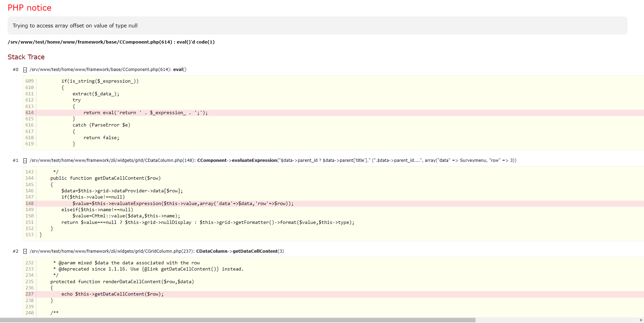Click highlighted line 237 echoing getDataCellContent
644x323 pixels.
pos(112,294)
